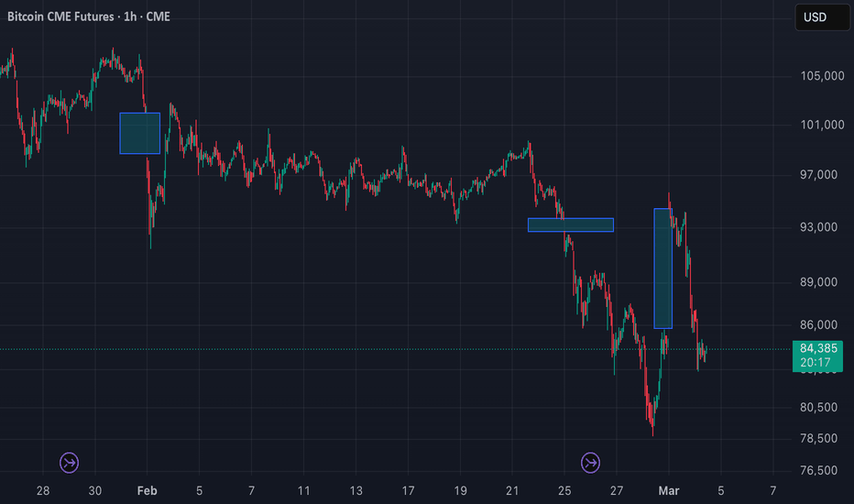The image size is (854, 504).
Task: Click the Mar label on the time axis
Action: (669, 491)
